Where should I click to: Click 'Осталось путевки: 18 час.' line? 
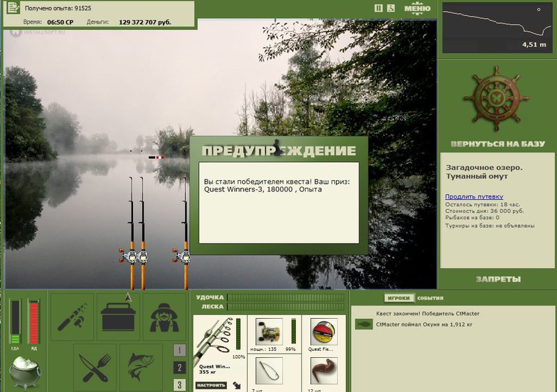click(483, 205)
